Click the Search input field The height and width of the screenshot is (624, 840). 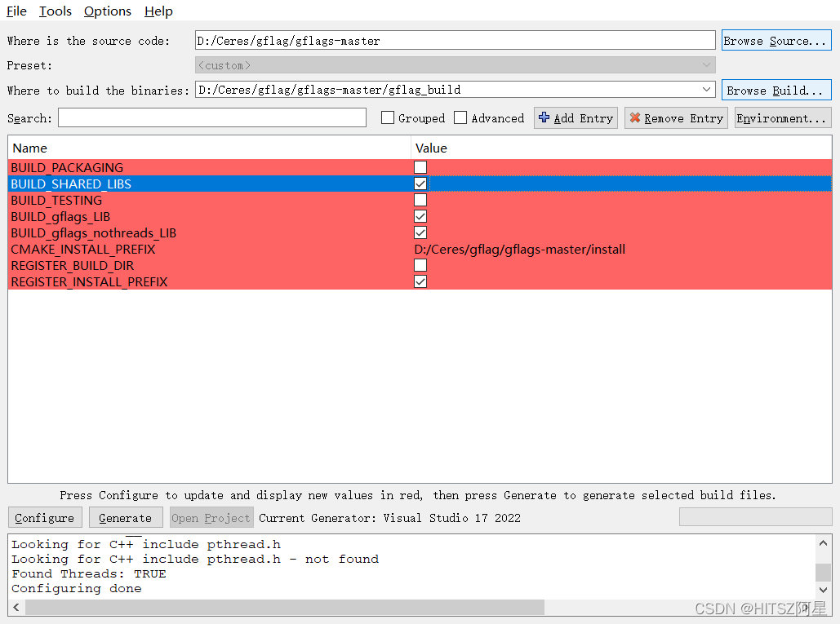point(212,117)
